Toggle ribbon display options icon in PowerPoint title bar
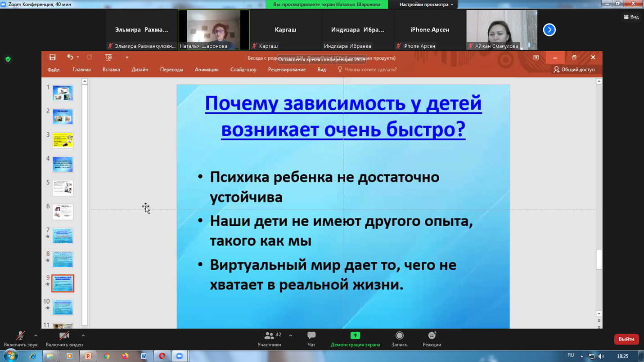Image resolution: width=644 pixels, height=362 pixels. (x=536, y=57)
